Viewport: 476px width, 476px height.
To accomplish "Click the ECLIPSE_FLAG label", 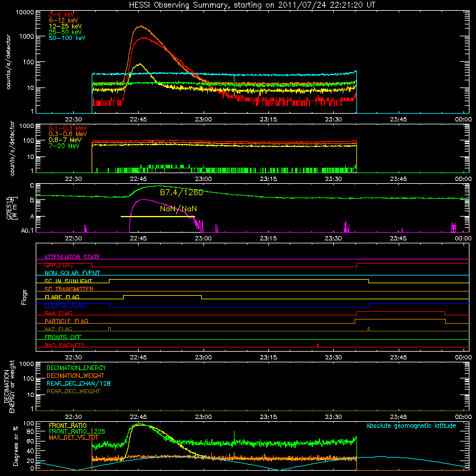I will pos(65,305).
